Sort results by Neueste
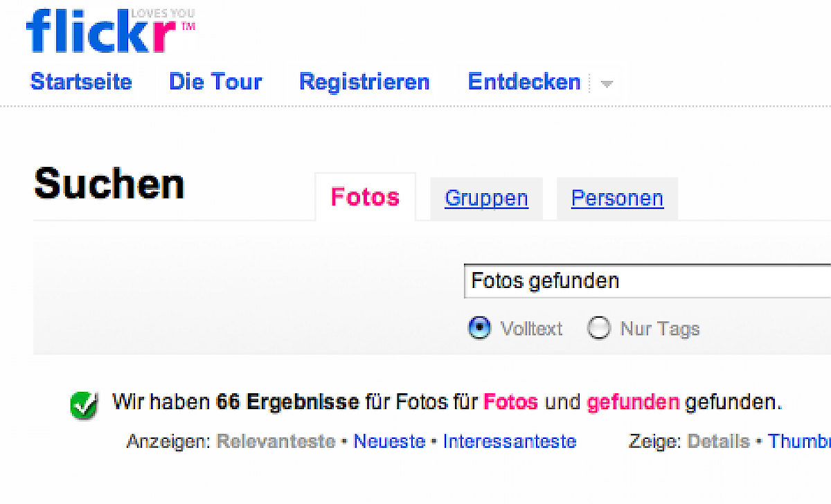The height and width of the screenshot is (504, 831). coord(389,442)
